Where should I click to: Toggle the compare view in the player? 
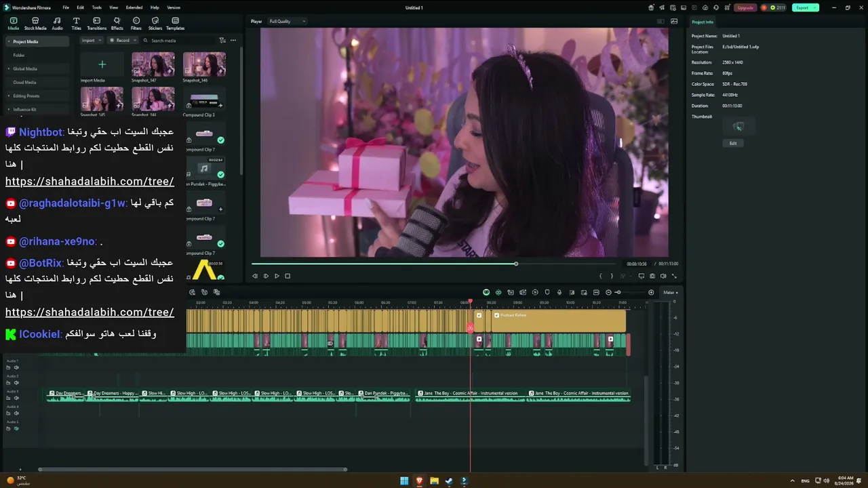(660, 21)
